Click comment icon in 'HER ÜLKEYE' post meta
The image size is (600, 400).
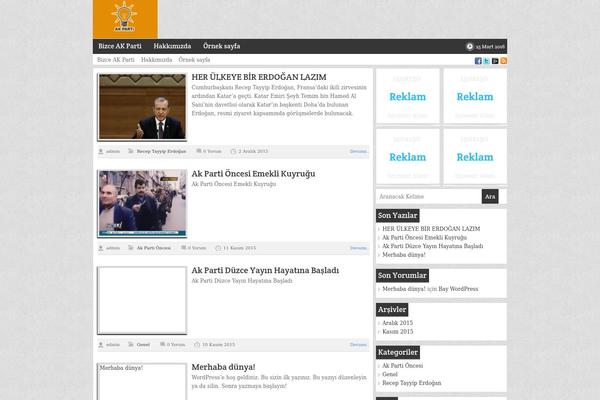point(199,151)
